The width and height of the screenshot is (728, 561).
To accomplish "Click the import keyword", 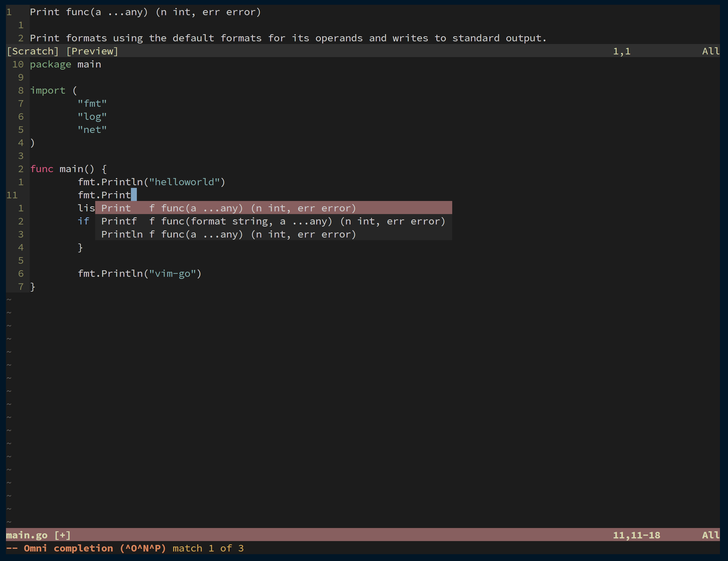I will click(48, 91).
